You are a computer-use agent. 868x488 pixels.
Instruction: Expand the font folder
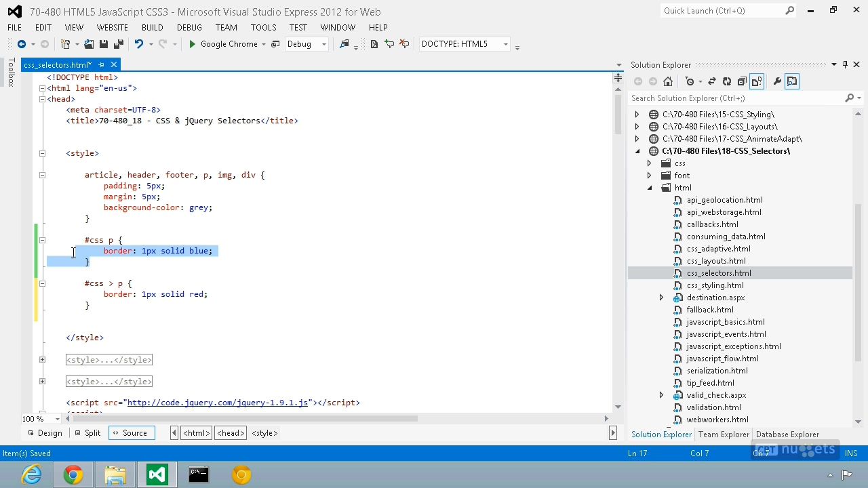pyautogui.click(x=649, y=176)
